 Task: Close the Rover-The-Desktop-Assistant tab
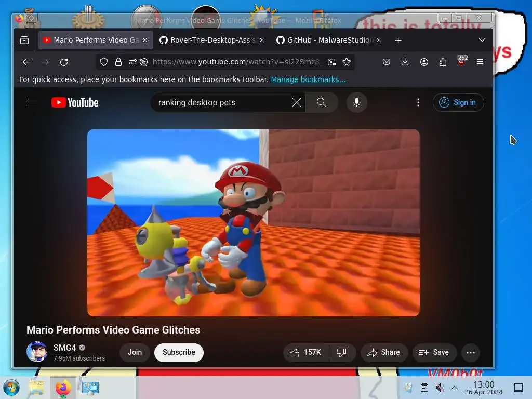pyautogui.click(x=262, y=40)
